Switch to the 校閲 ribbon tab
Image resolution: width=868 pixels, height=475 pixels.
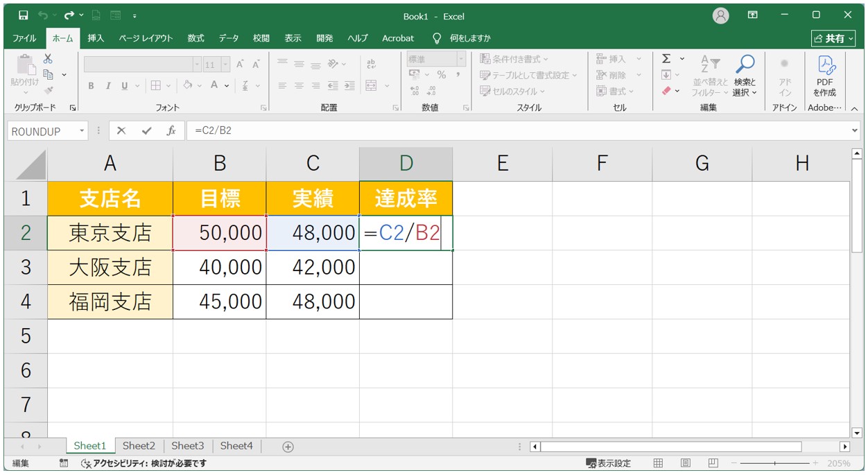261,38
